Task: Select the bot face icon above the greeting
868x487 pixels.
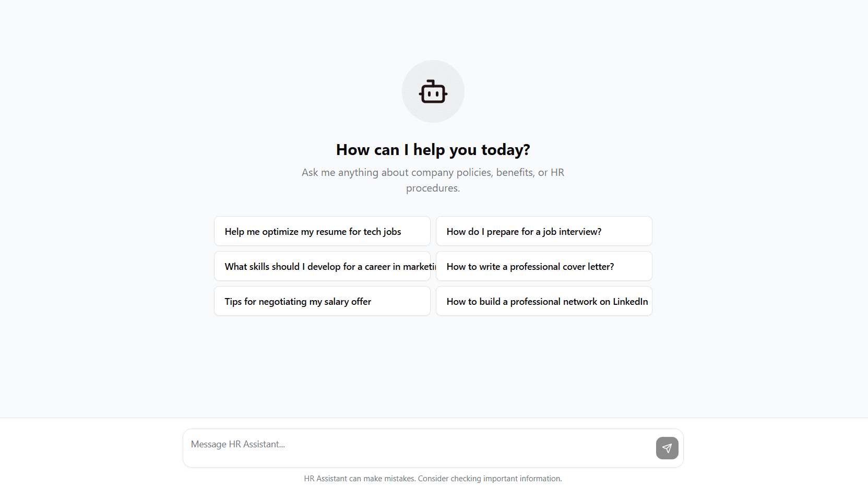Action: 433,91
